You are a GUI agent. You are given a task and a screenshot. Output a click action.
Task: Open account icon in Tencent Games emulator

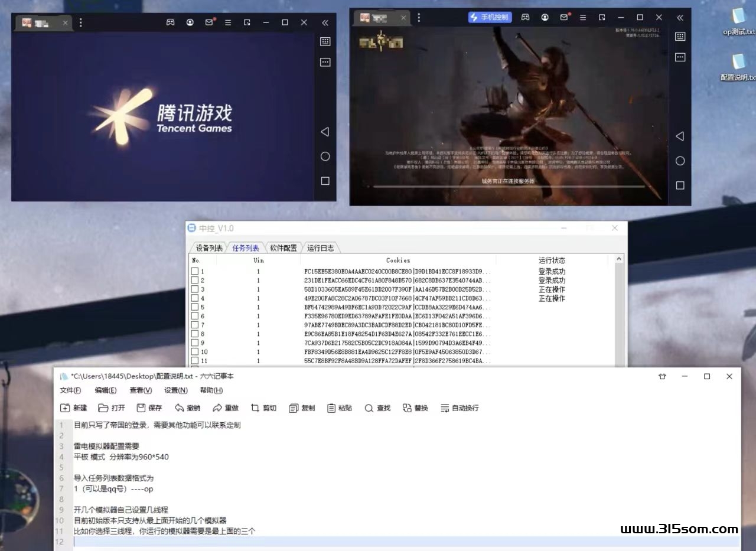tap(190, 22)
